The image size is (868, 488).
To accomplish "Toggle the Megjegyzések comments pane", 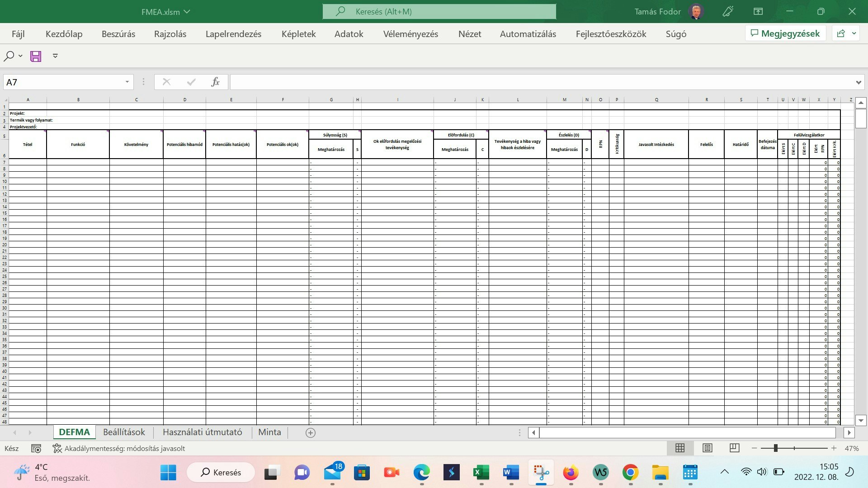I will (x=786, y=33).
